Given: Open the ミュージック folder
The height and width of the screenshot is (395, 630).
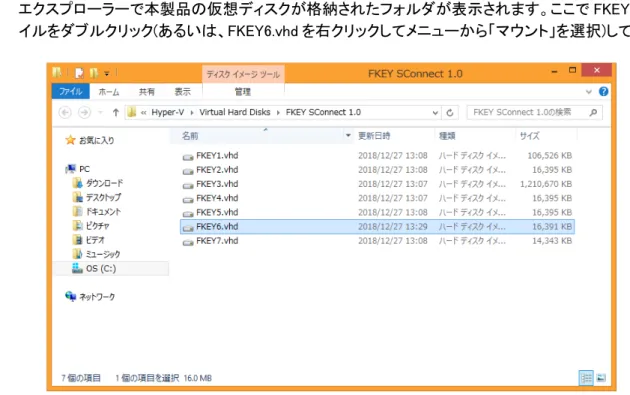Looking at the screenshot, I should (x=103, y=254).
